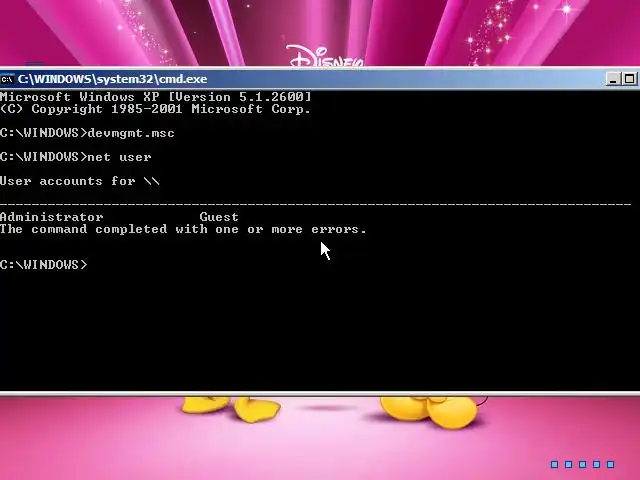Click the 'User accounts for \\' line
This screenshot has width=640, height=480.
pyautogui.click(x=80, y=181)
